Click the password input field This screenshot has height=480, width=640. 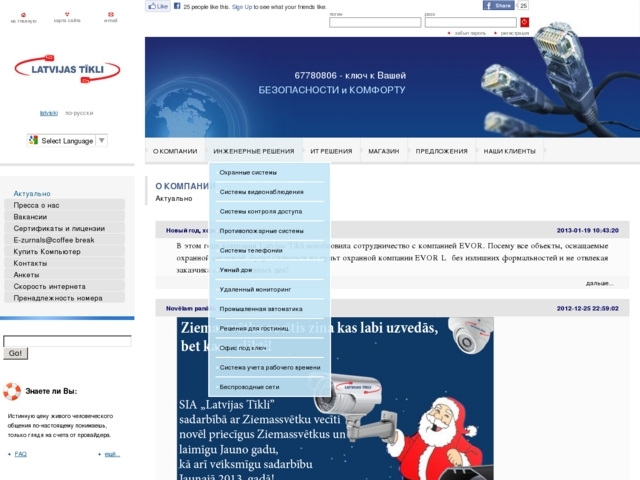point(471,22)
